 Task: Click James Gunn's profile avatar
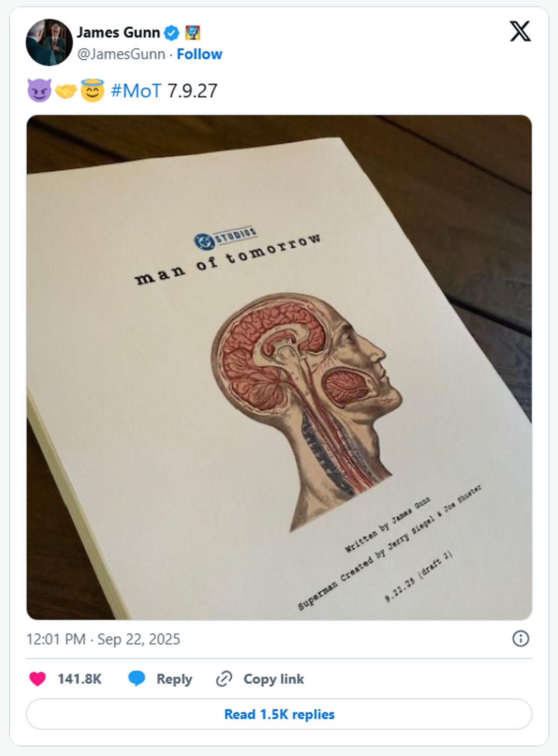coord(49,42)
